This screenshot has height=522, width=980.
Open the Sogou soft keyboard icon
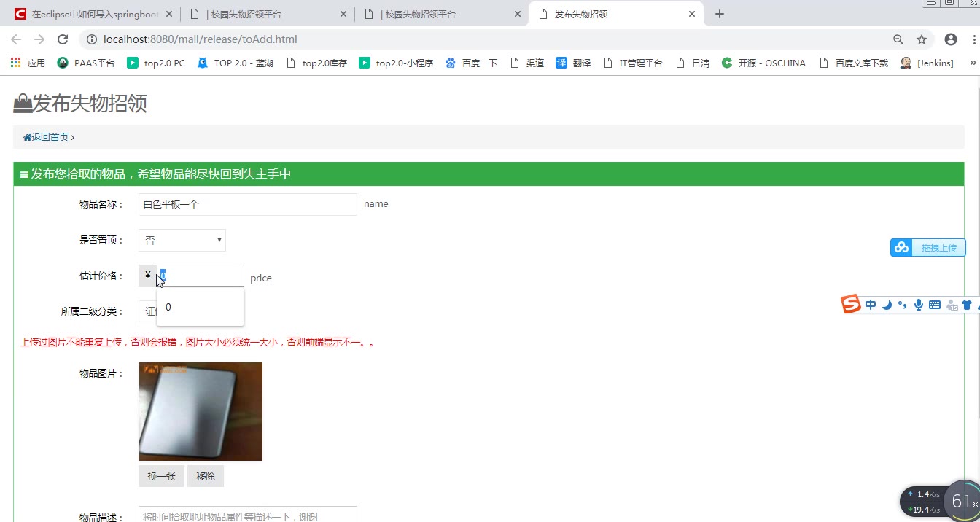click(x=935, y=305)
